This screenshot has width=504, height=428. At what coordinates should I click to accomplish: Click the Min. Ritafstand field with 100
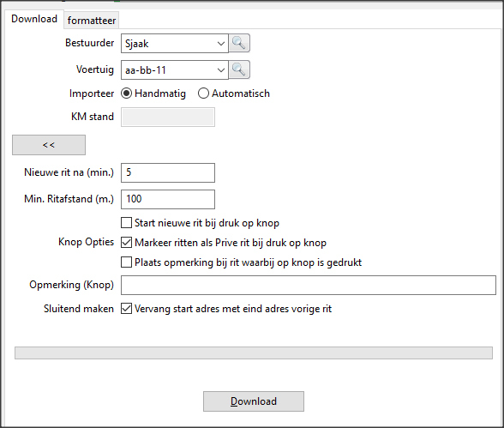click(168, 199)
